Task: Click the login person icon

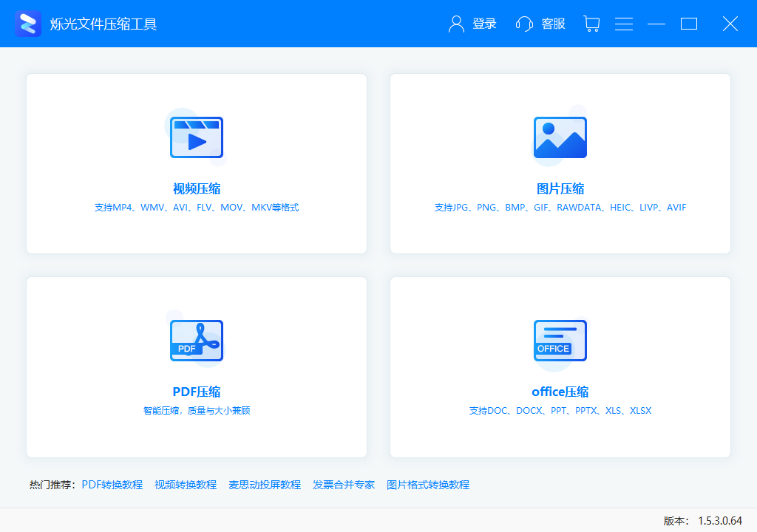Action: coord(455,24)
